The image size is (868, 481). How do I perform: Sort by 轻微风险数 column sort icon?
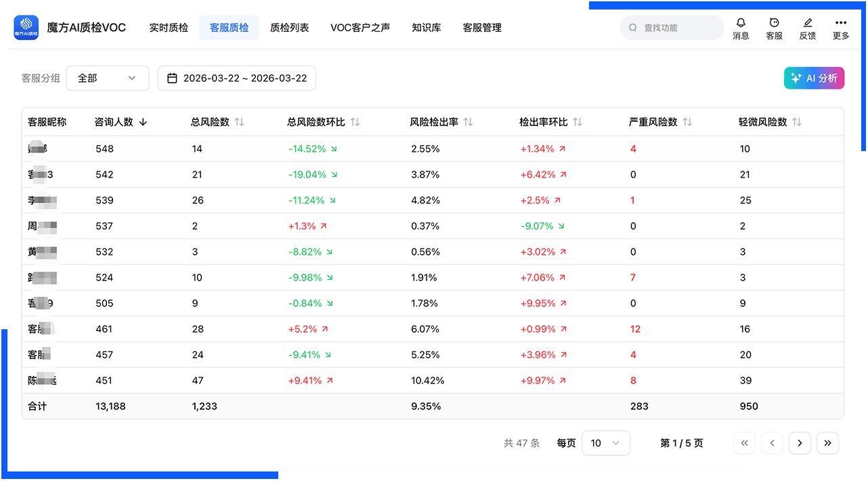797,123
